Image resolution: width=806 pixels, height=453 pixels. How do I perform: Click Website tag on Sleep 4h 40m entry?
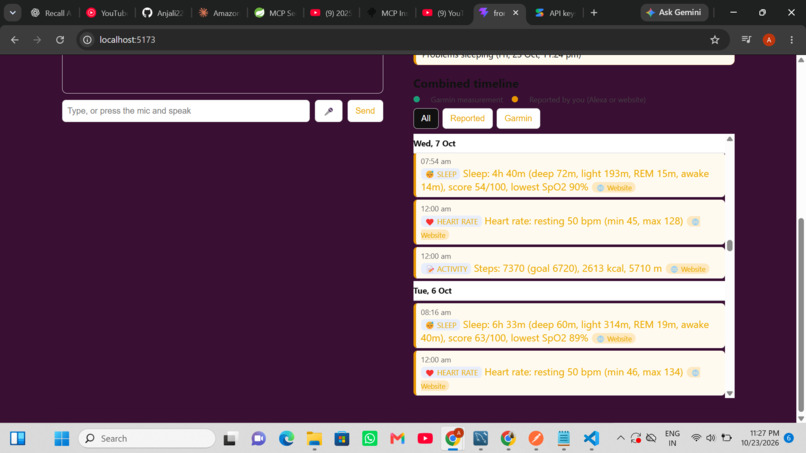click(614, 188)
